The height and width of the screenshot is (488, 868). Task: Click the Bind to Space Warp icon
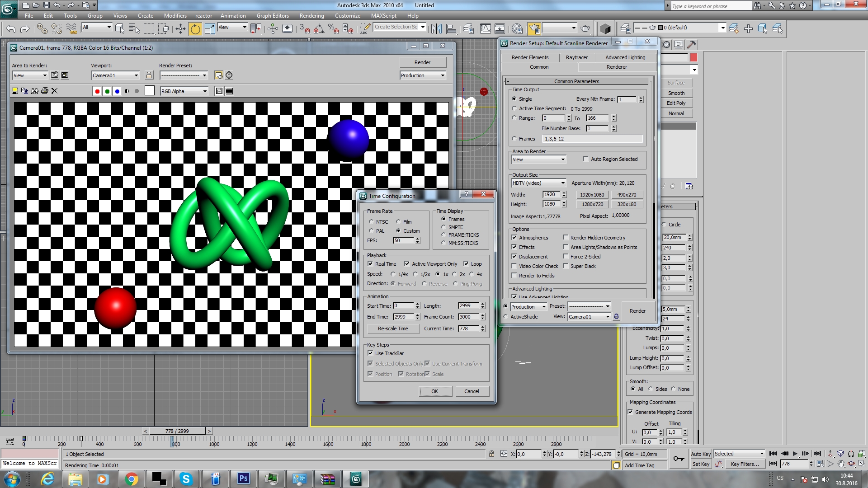coord(71,29)
